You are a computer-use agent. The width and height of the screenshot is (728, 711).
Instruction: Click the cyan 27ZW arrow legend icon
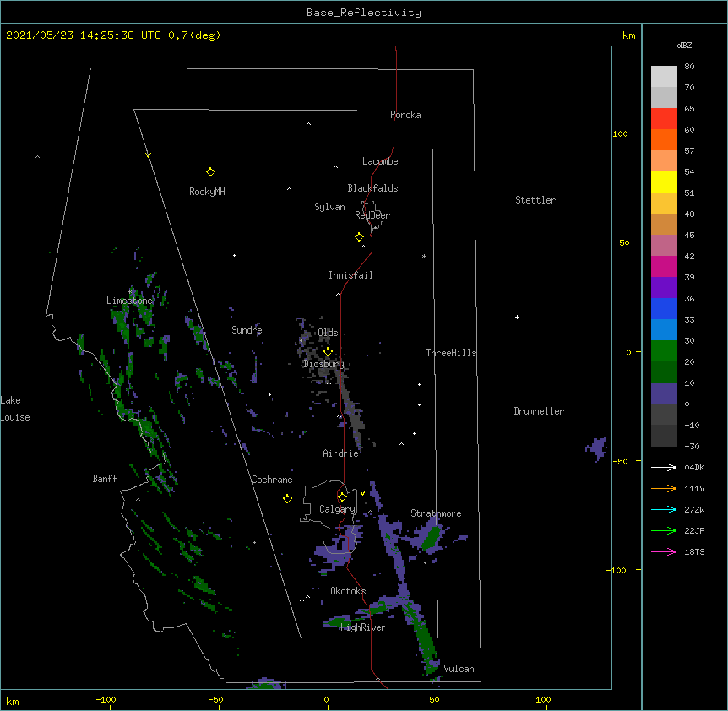[664, 509]
